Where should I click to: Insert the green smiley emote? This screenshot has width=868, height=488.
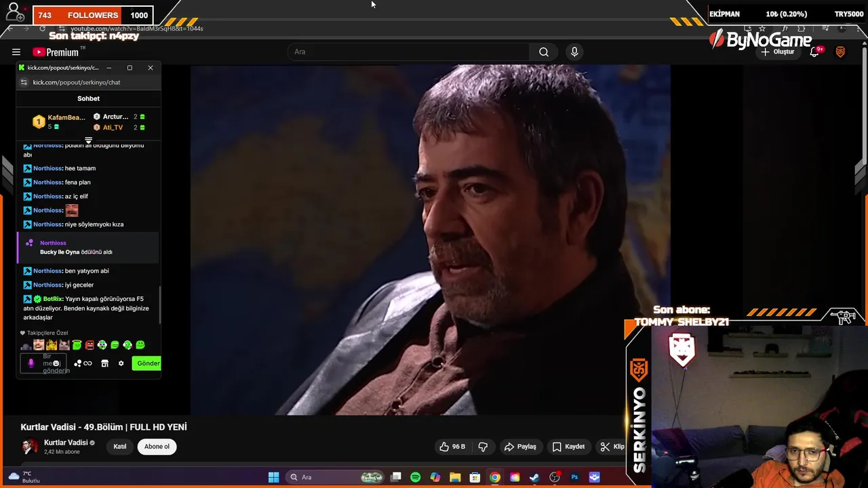140,345
